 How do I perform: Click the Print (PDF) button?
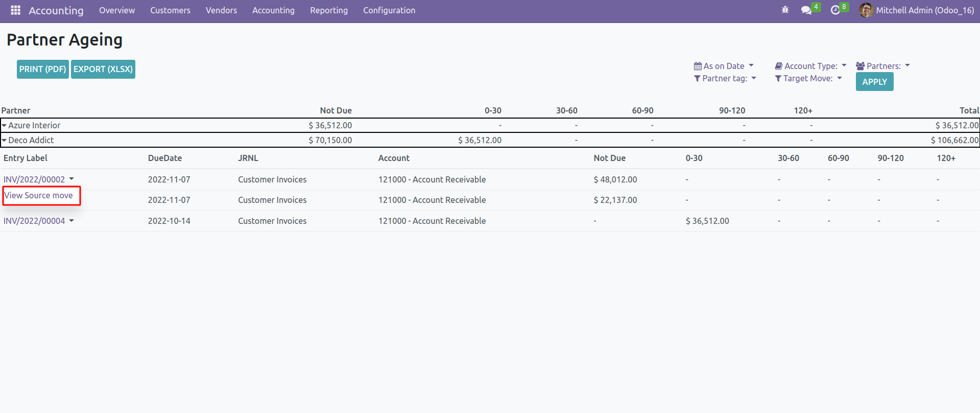pos(43,69)
